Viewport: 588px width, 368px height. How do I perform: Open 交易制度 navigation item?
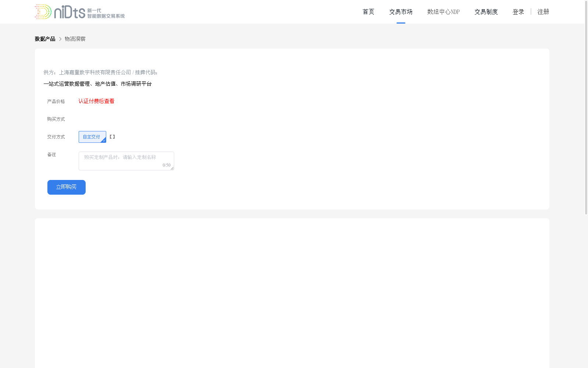click(x=486, y=12)
